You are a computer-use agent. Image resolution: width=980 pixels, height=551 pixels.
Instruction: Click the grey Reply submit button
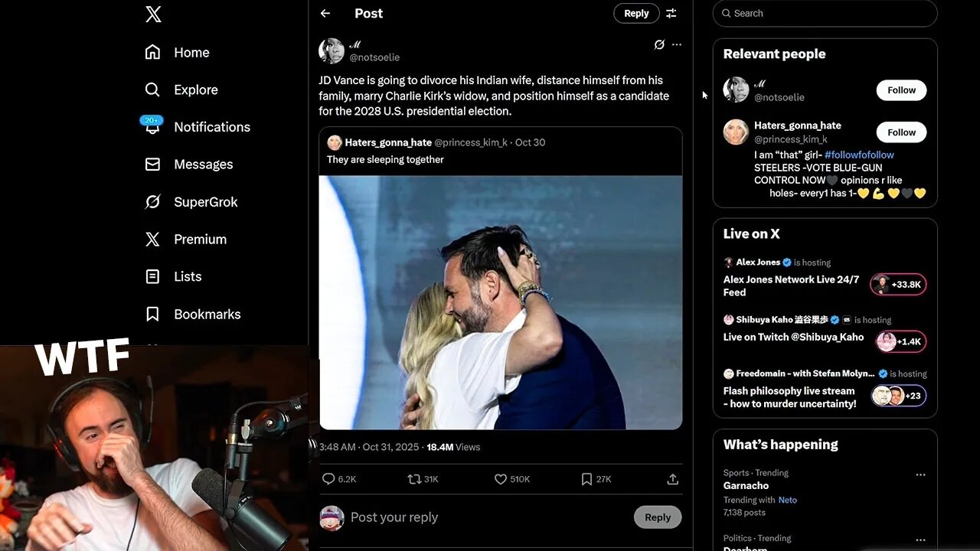tap(658, 517)
